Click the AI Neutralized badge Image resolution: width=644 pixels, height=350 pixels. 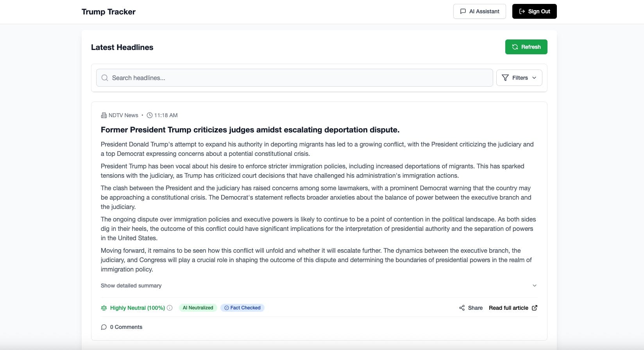point(198,308)
